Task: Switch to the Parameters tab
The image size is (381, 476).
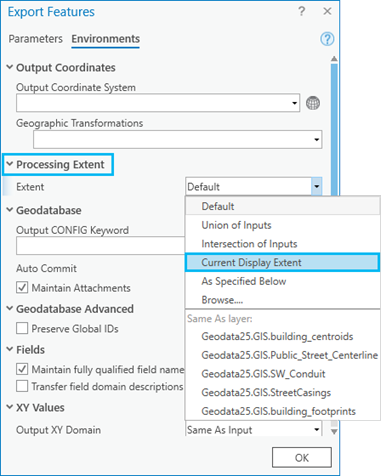Action: point(36,39)
